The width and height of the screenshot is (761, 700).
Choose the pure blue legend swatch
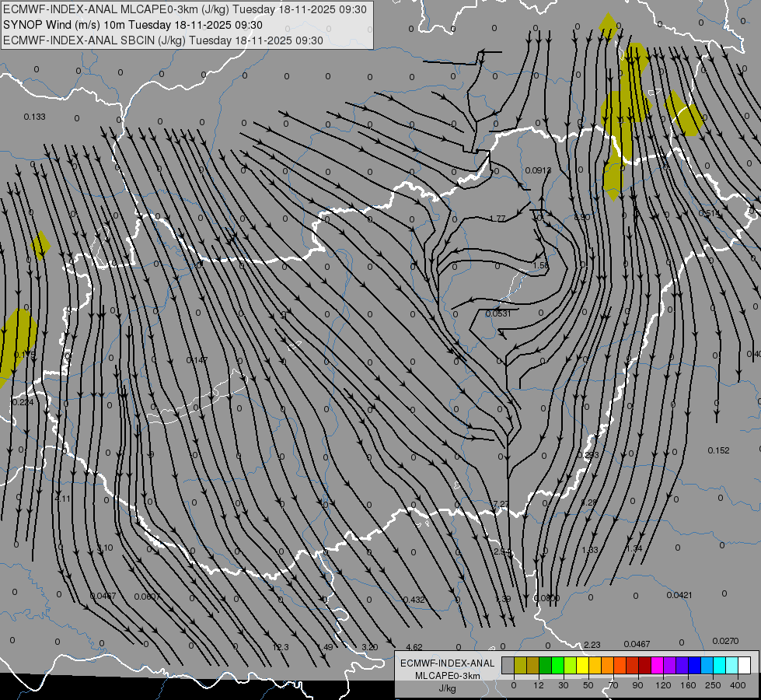coord(694,665)
